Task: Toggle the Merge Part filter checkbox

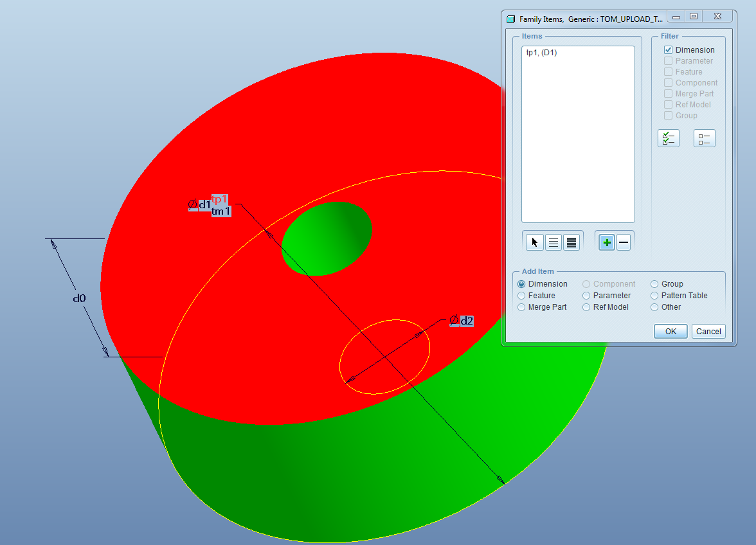Action: [x=669, y=93]
